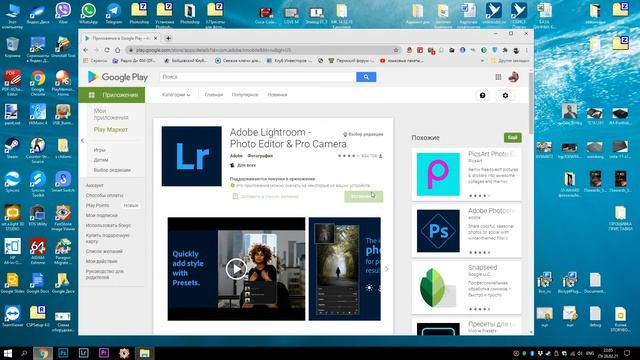
Task: Click the blue search button in Google Play
Action: coord(366,77)
